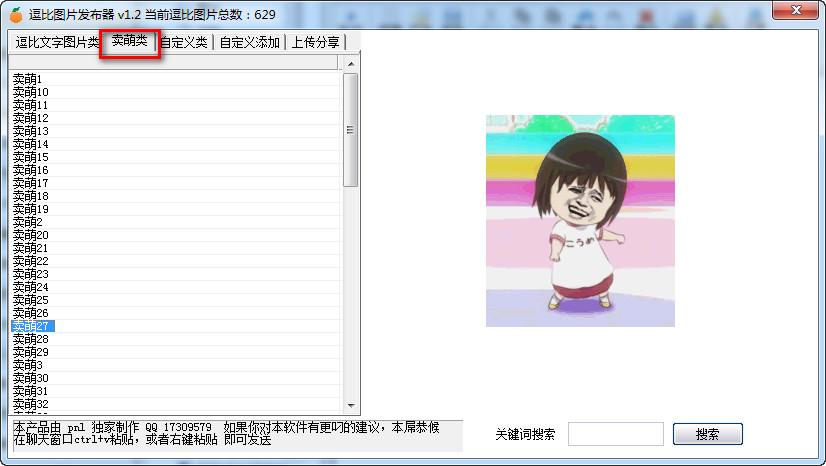
Task: Select list item 卖萌19
Action: (x=31, y=209)
